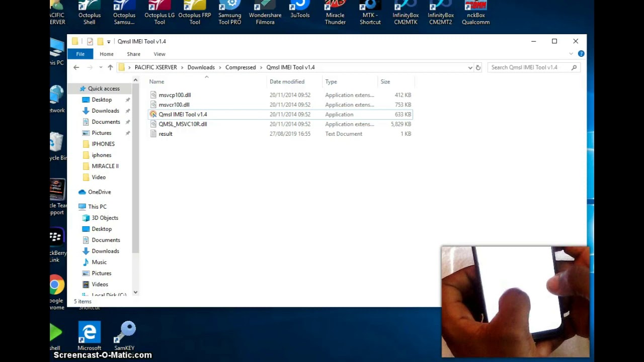Open the IPHONES folder in sidebar
Screen dimensions: 644x362
[103, 144]
